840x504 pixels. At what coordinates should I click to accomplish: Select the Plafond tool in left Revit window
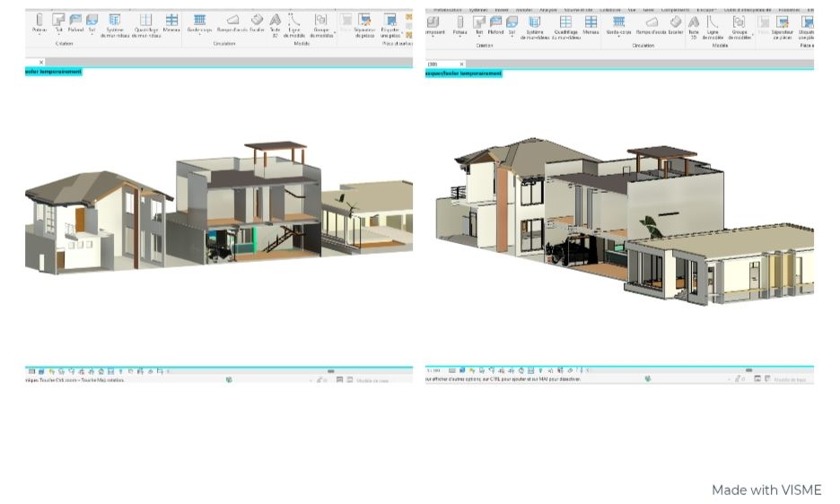tap(75, 23)
